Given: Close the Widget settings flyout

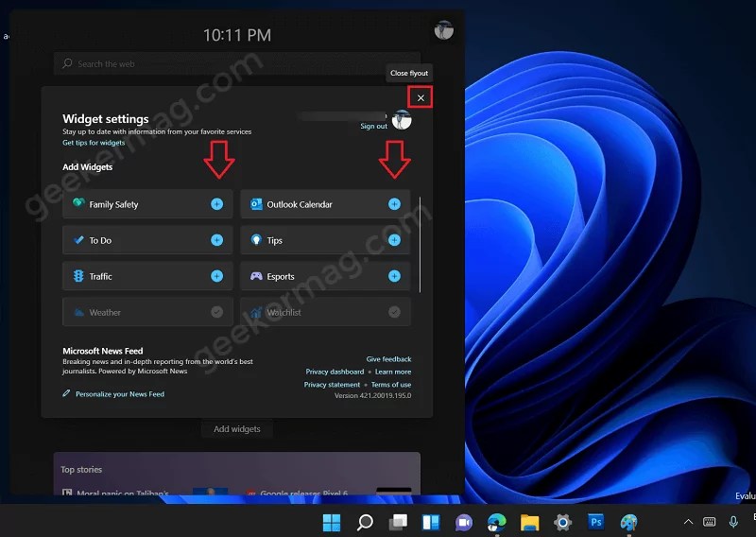Looking at the screenshot, I should (421, 98).
